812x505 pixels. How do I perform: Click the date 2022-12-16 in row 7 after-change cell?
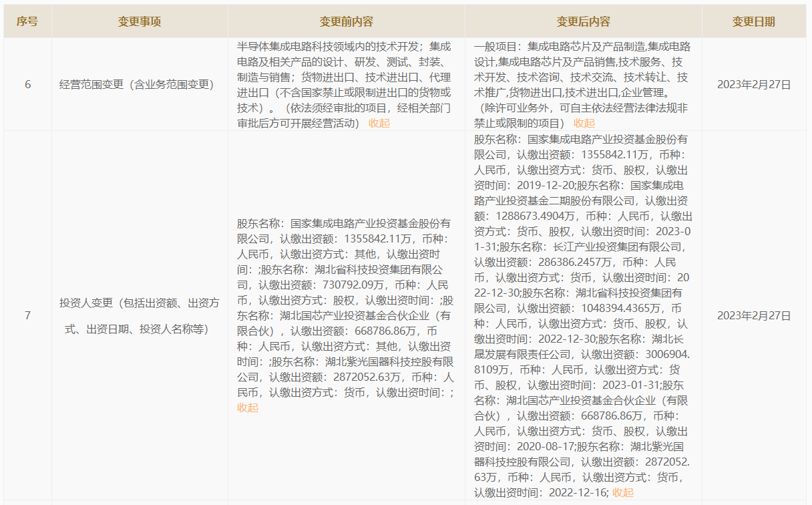[x=576, y=492]
